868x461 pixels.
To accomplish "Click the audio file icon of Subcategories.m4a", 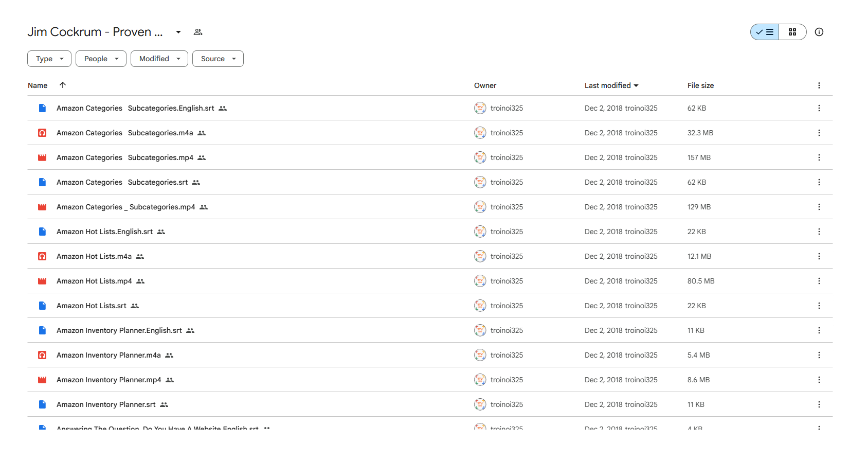I will 42,133.
